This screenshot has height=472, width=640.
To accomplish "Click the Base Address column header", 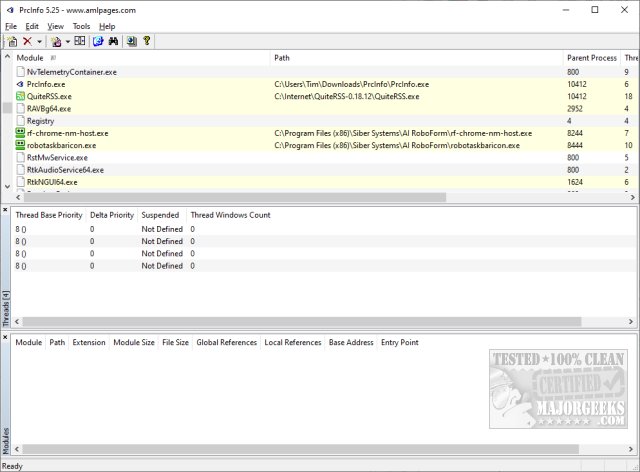I will point(351,343).
